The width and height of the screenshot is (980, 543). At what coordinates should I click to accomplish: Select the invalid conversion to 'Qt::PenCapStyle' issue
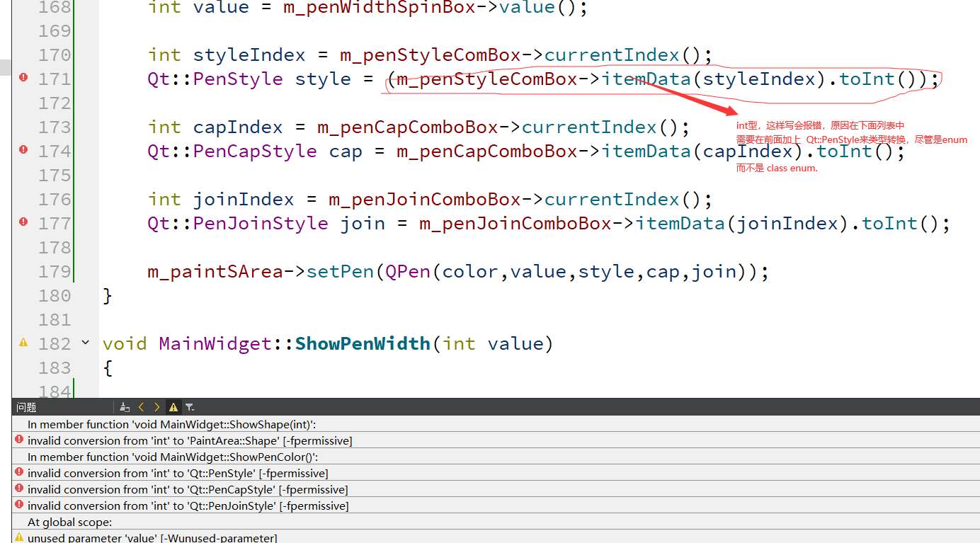pyautogui.click(x=496, y=489)
